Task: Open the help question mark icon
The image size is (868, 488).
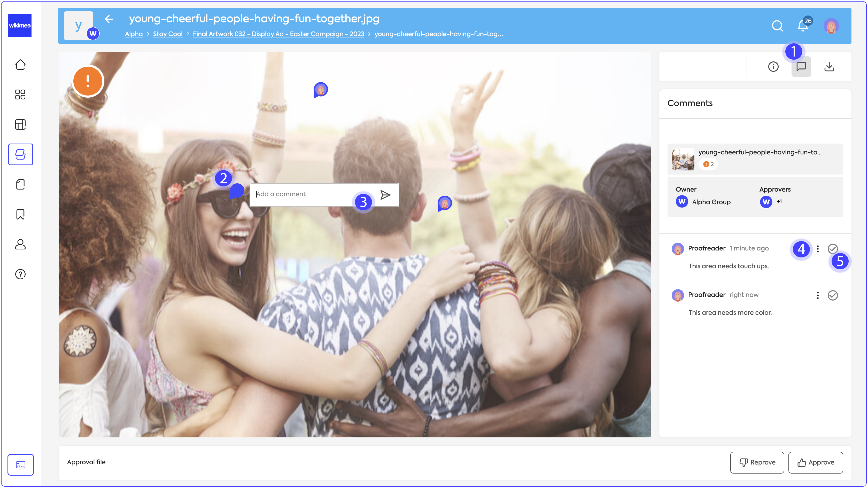Action: (20, 274)
